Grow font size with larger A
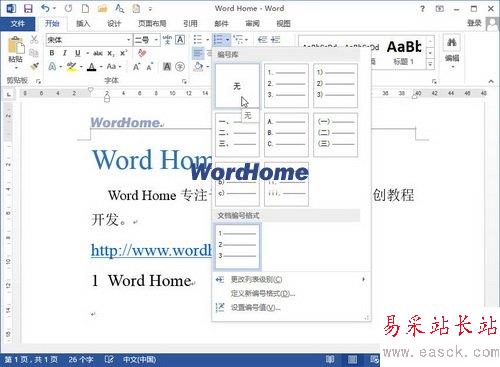Viewport: 500px width, 367px height. click(x=136, y=67)
